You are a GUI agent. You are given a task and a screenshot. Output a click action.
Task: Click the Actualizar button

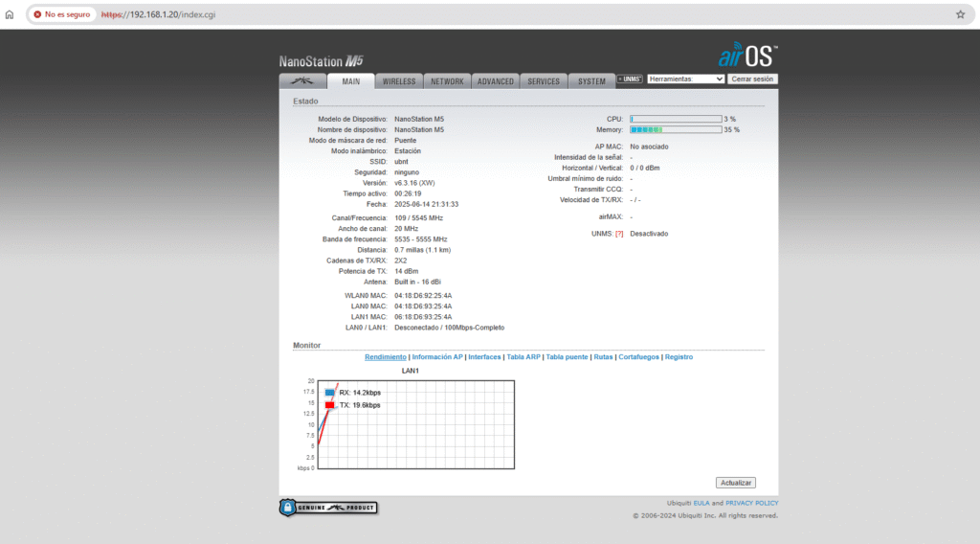pos(736,483)
